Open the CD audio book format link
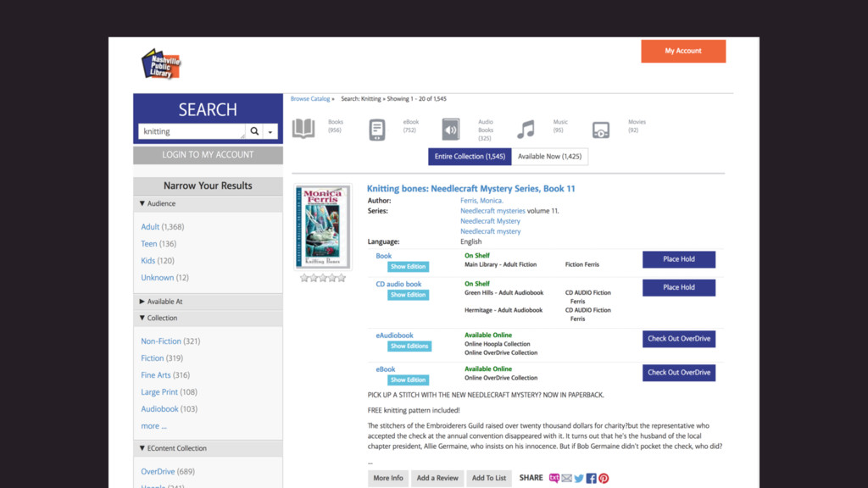Viewport: 868px width, 488px height. click(398, 285)
